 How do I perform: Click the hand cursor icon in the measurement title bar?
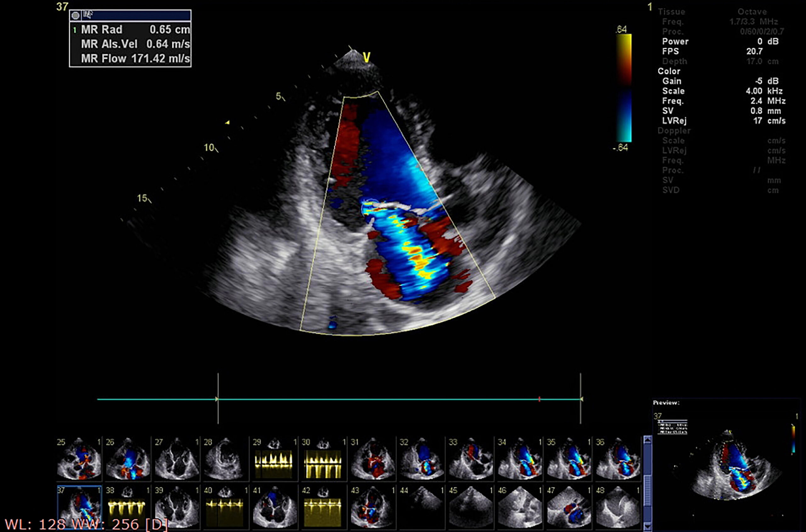[x=88, y=14]
